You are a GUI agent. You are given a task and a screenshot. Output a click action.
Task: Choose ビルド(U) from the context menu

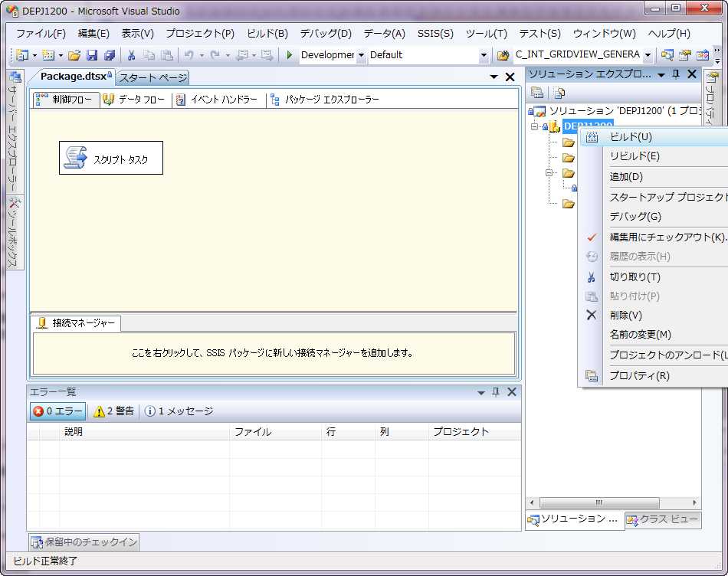click(x=654, y=137)
